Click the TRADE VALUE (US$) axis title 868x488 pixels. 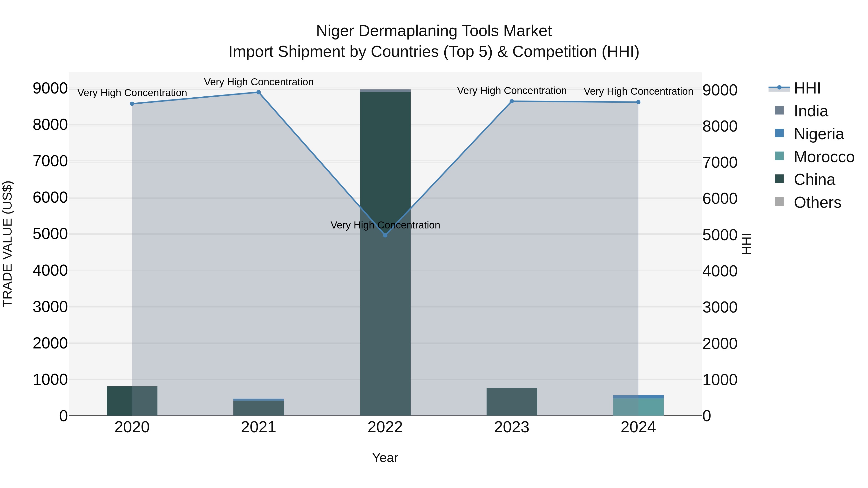point(7,244)
